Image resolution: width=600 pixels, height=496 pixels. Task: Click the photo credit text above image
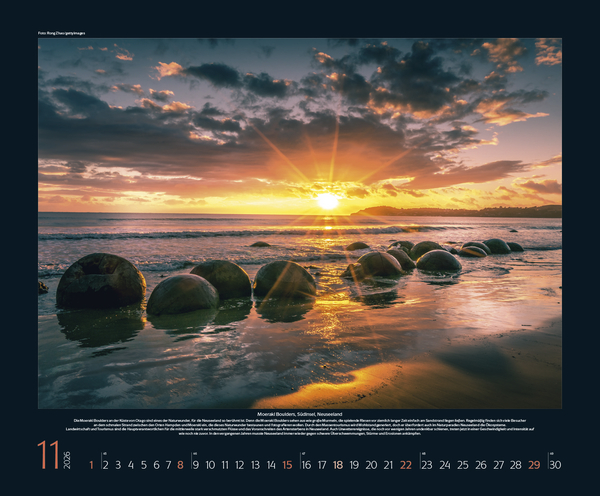pos(61,33)
